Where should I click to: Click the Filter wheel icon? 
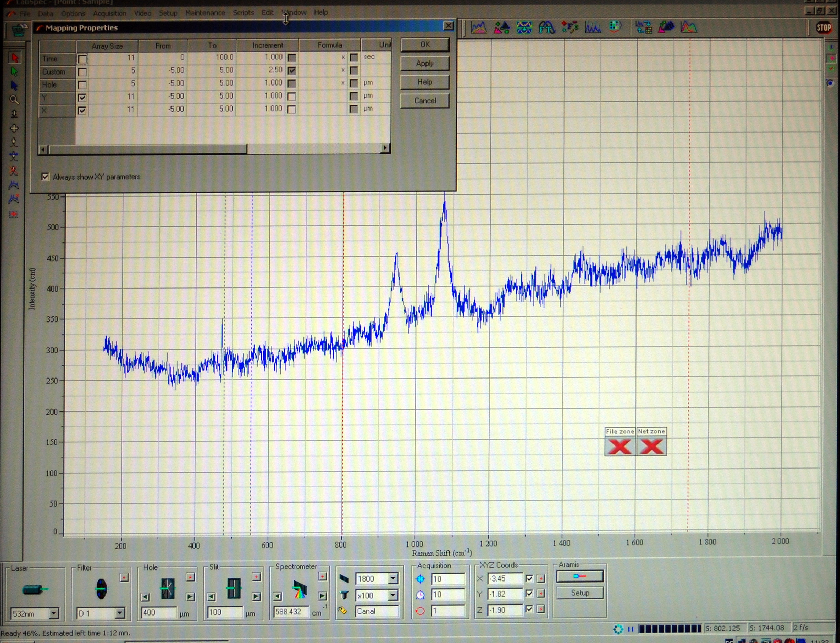[x=101, y=589]
